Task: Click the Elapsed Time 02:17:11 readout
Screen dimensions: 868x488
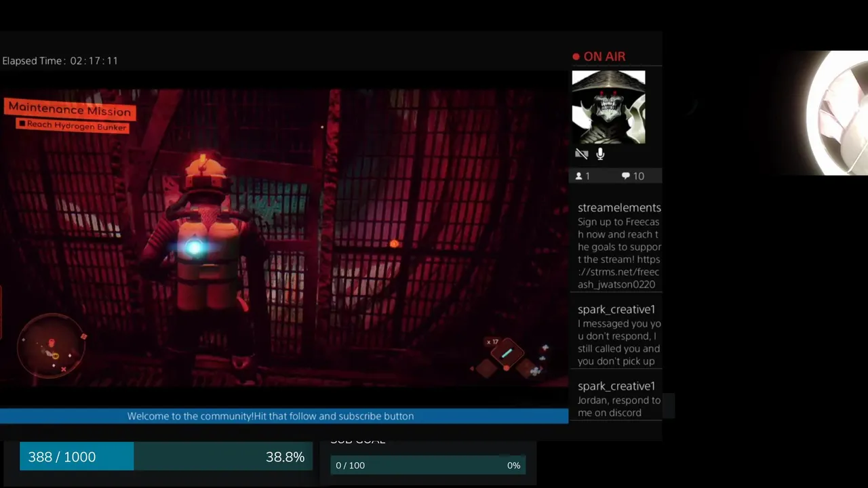Action: (x=60, y=61)
